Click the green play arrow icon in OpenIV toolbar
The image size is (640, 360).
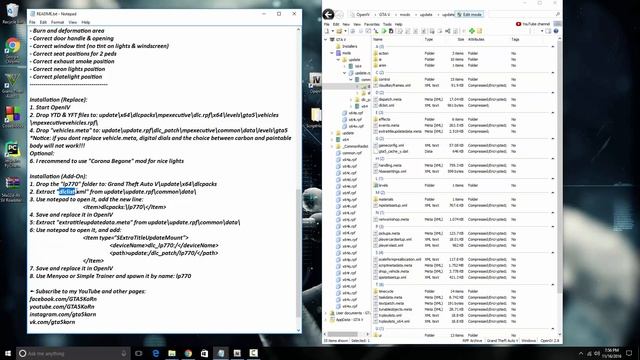384,31
